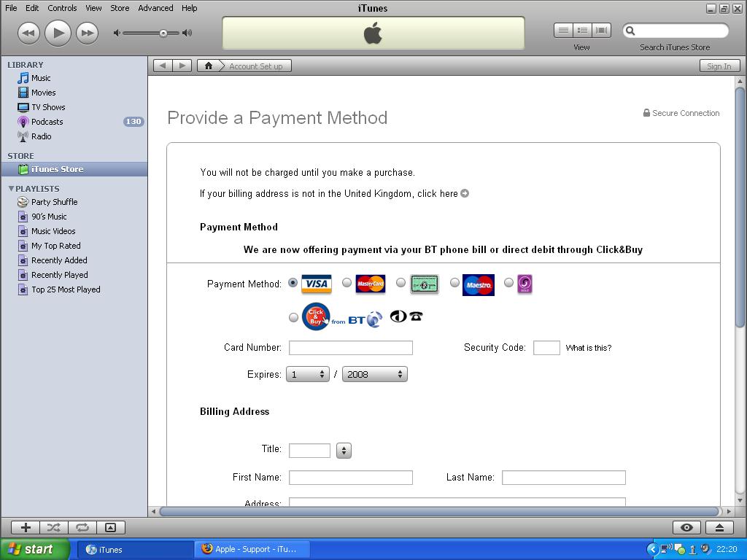Screen dimensions: 747x560
Task: Go to iTunes Store home icon
Action: (208, 66)
